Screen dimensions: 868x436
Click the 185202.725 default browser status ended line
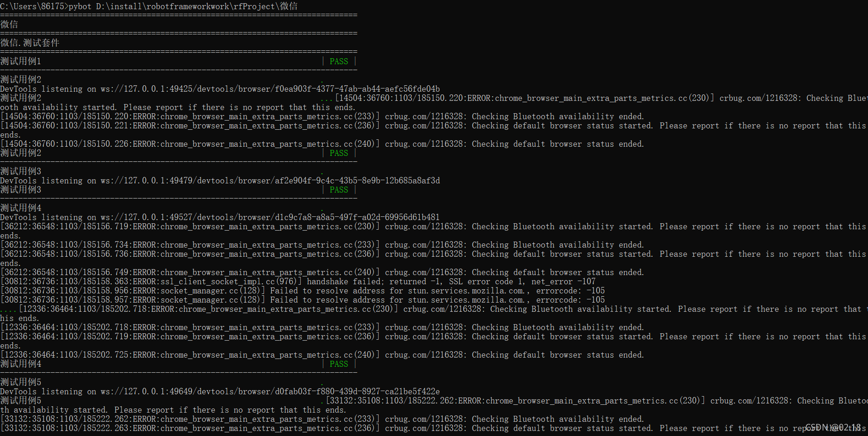point(322,354)
